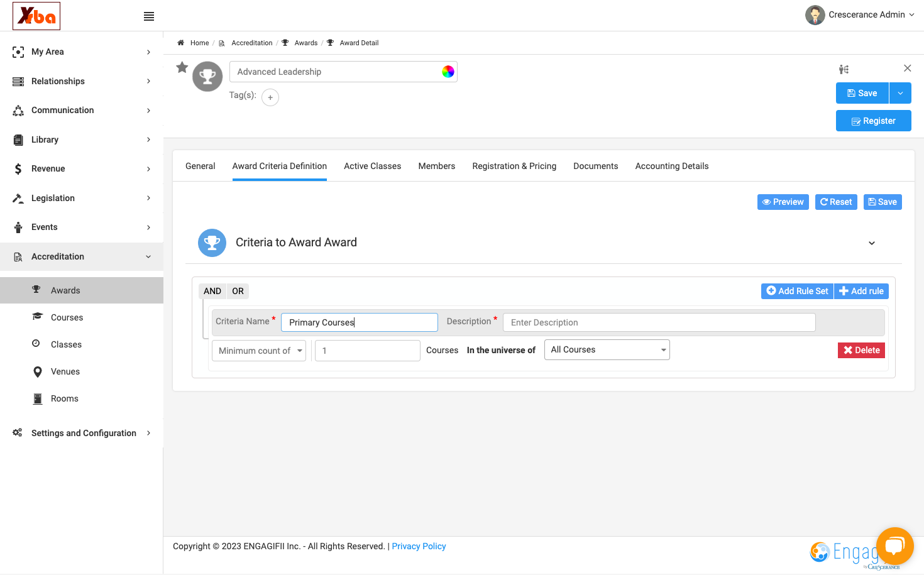Collapse the Criteria to Award section

(872, 243)
